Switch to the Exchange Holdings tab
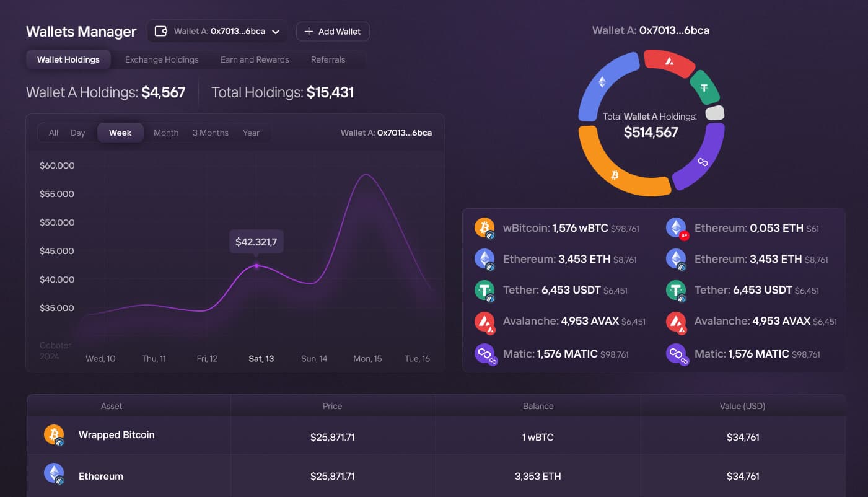 (x=162, y=59)
